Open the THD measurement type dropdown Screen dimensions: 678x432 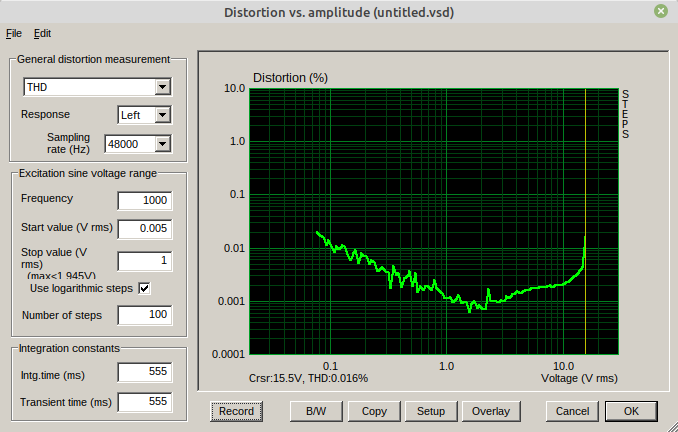[x=97, y=87]
